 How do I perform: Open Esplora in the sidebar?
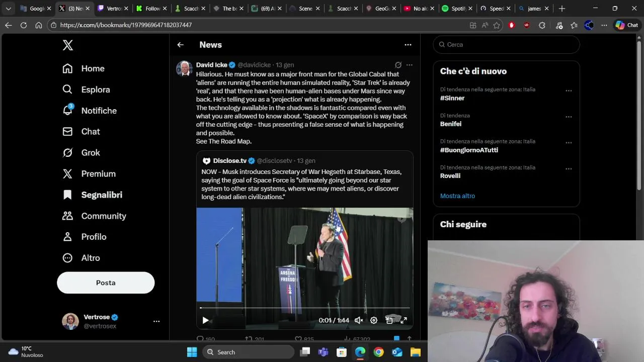pos(86,89)
